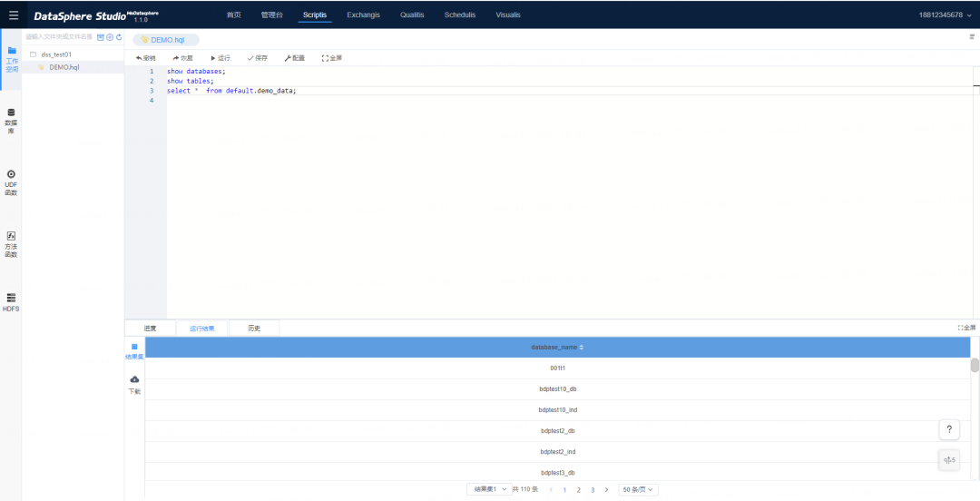Click the 运行 (Run) script button
This screenshot has height=501, width=980.
tap(220, 58)
